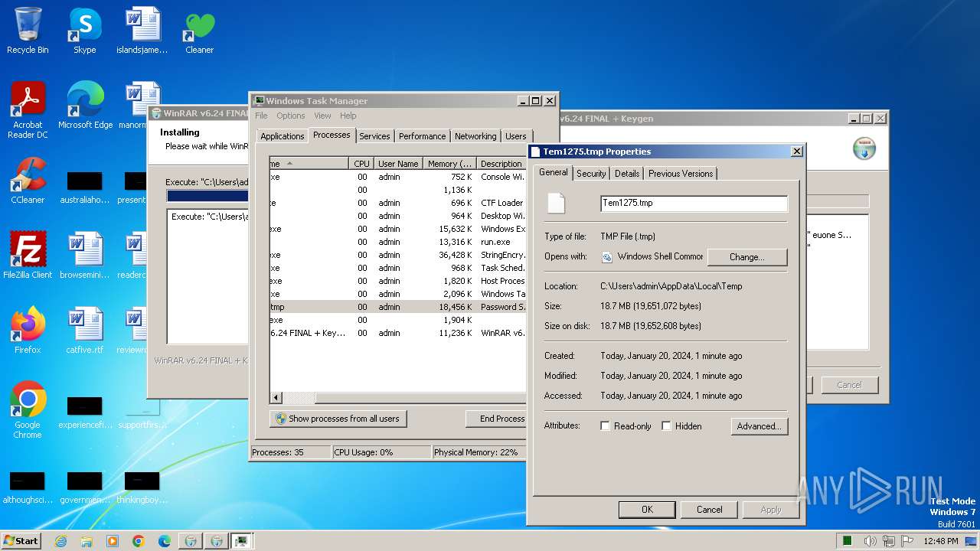Click Show processes from all users
Image resolution: width=980 pixels, height=551 pixels.
(338, 419)
